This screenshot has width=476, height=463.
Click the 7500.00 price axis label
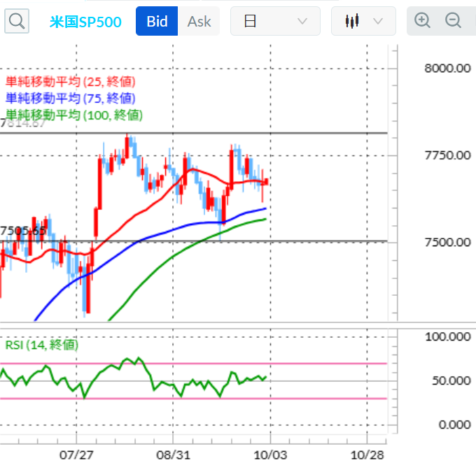447,243
